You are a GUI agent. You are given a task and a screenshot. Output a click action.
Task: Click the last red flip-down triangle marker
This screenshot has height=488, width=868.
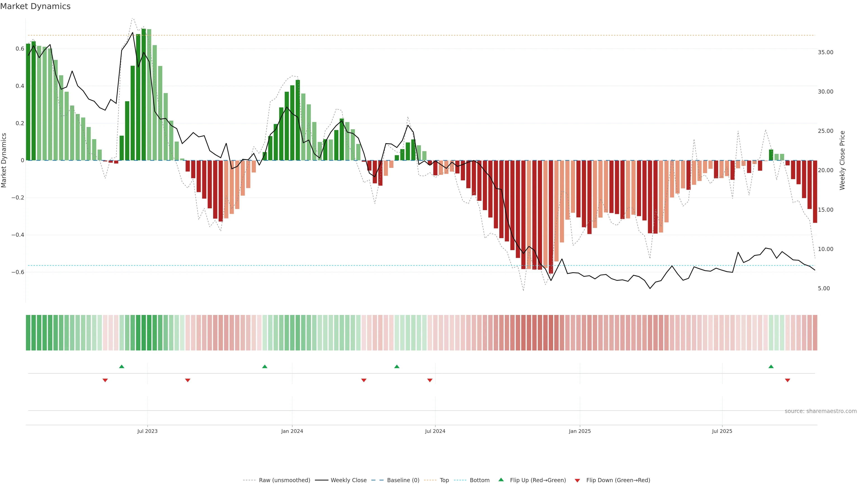coord(788,380)
